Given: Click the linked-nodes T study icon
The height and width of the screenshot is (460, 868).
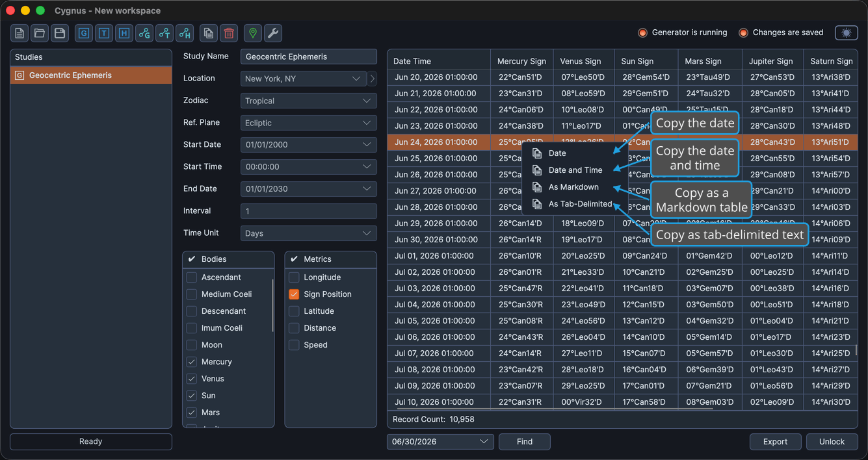Looking at the screenshot, I should [x=164, y=33].
